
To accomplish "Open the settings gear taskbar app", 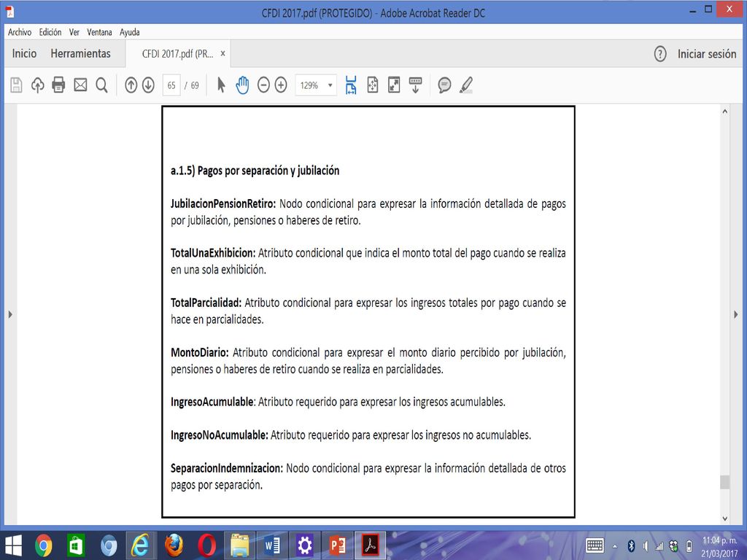I will click(x=305, y=545).
